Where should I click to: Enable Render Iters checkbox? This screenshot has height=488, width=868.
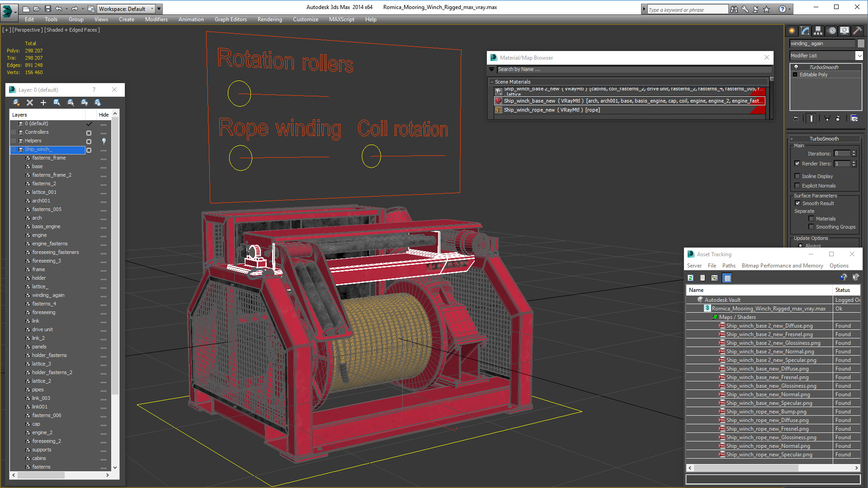[x=797, y=164]
